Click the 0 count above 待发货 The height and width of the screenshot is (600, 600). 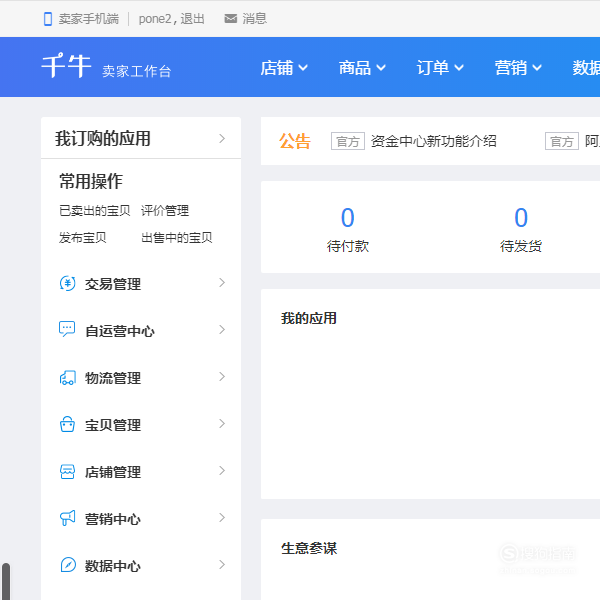click(x=521, y=217)
